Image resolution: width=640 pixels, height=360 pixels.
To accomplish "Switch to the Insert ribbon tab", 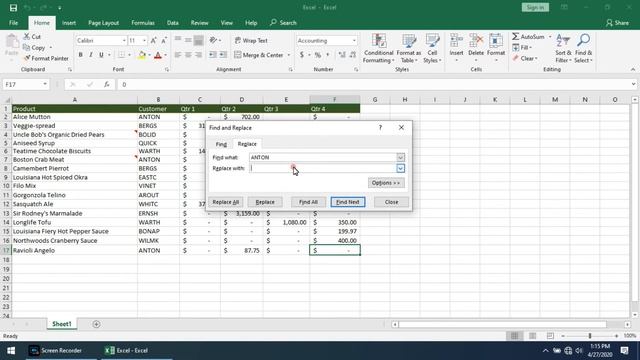I will (69, 23).
